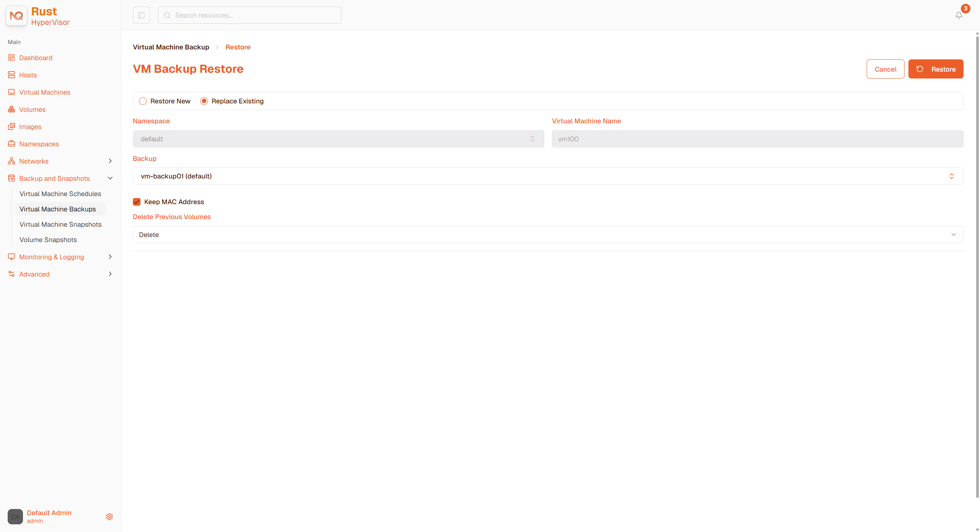Viewport: 980px width, 532px height.
Task: Click the Hosts server icon
Action: click(x=11, y=75)
